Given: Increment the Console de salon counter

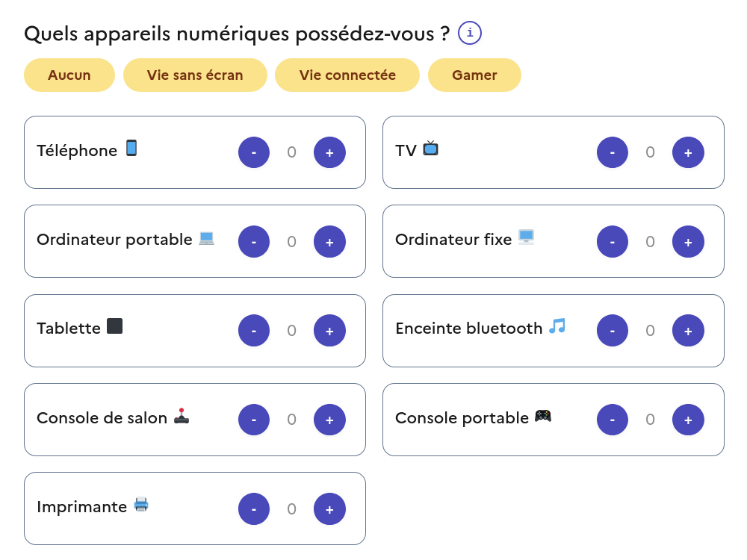Looking at the screenshot, I should [329, 420].
